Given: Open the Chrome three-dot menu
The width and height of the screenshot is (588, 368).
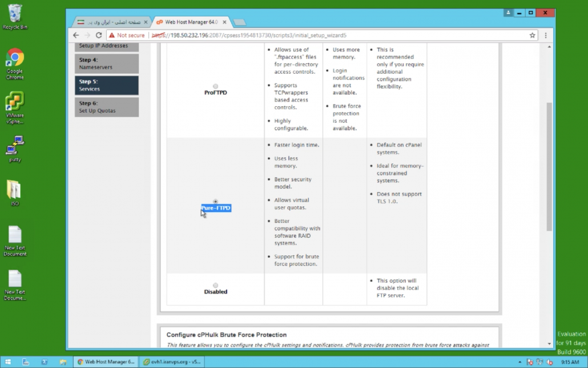Looking at the screenshot, I should point(546,35).
